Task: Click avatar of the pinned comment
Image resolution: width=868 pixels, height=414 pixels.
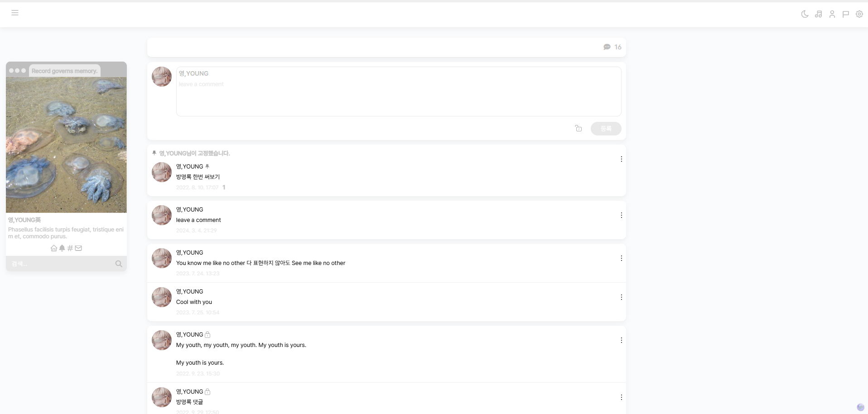Action: coord(161,172)
